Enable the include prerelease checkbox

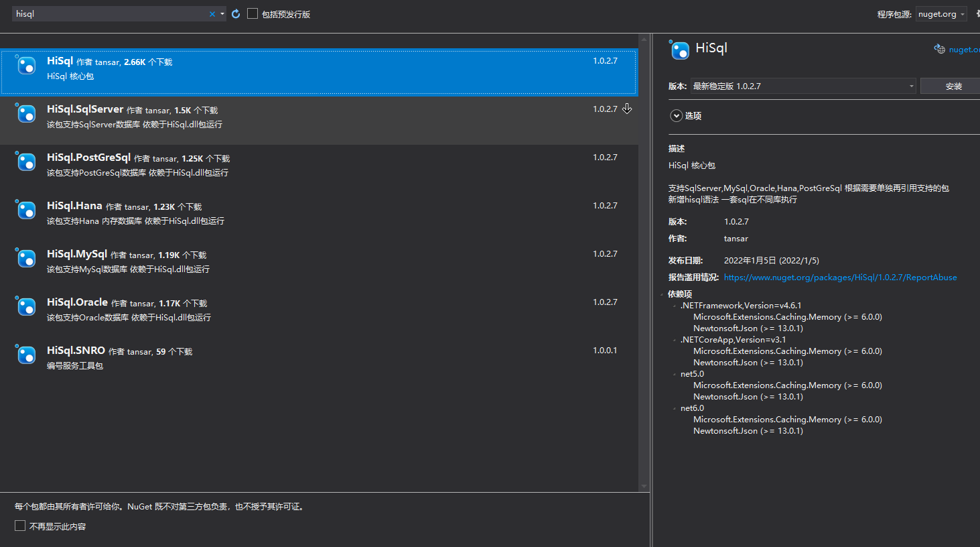point(253,13)
